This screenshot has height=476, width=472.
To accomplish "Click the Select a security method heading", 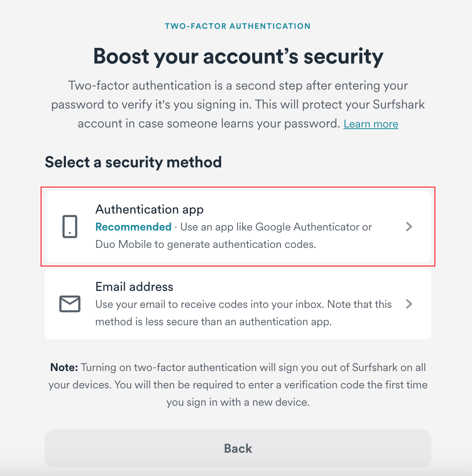I will point(133,162).
